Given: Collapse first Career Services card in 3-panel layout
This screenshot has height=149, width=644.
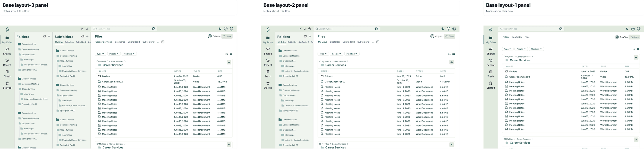Looking at the screenshot, I should pos(229,62).
